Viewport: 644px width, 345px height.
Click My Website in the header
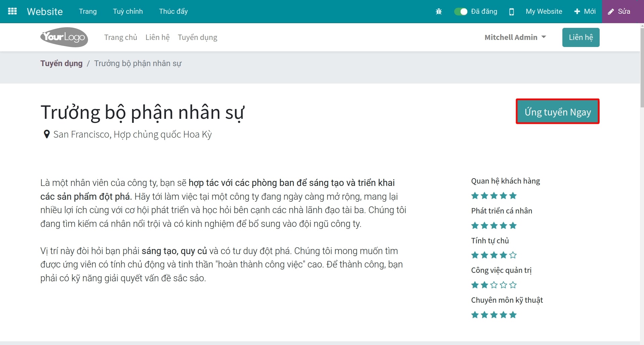(544, 11)
